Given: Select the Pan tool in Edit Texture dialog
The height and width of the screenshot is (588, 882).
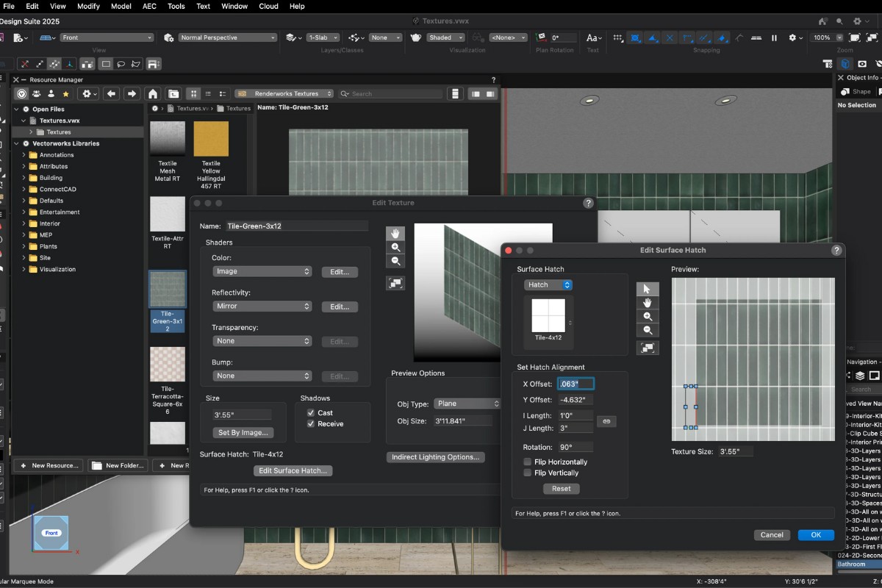Looking at the screenshot, I should pyautogui.click(x=395, y=234).
